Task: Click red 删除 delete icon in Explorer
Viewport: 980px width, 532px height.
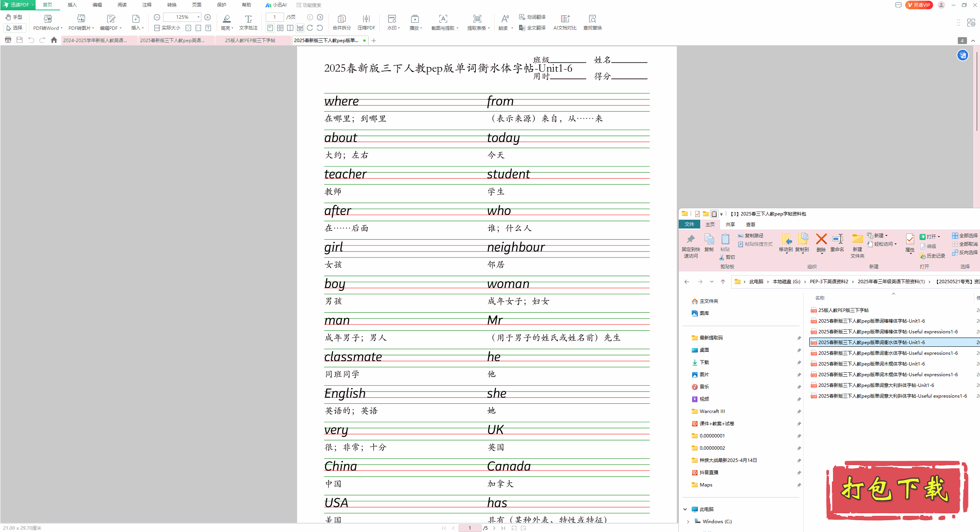Action: tap(821, 243)
